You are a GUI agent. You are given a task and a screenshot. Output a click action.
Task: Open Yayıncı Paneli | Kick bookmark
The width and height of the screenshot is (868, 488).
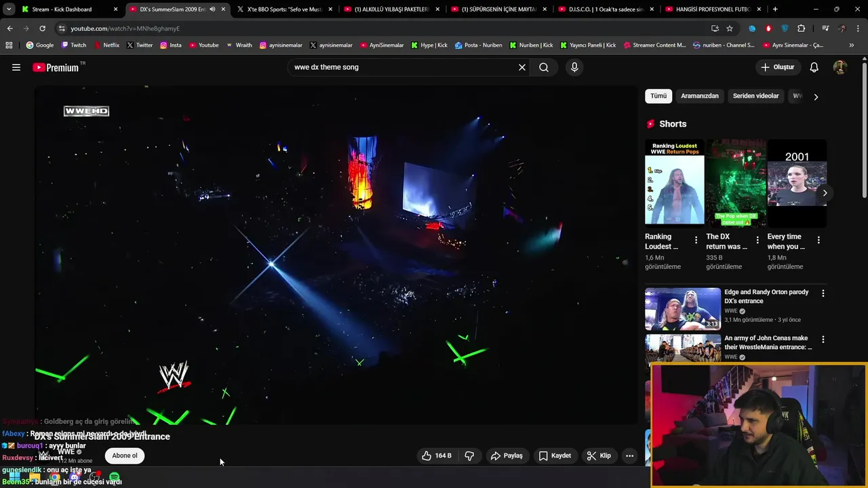click(x=587, y=45)
